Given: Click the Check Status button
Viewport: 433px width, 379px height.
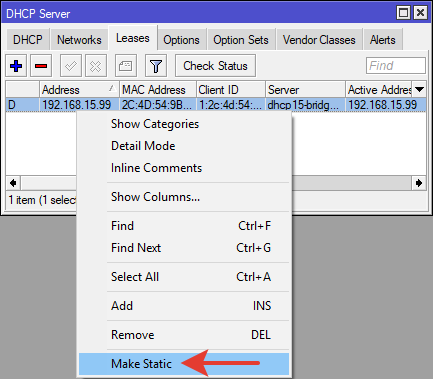Looking at the screenshot, I should click(x=215, y=66).
